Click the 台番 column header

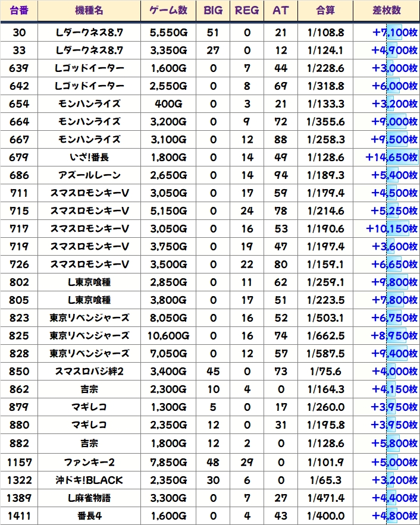pyautogui.click(x=18, y=11)
